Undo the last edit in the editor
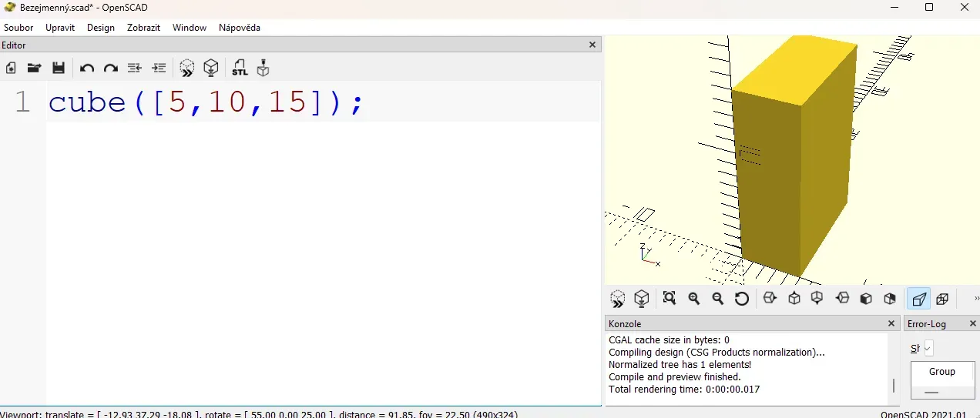Image resolution: width=980 pixels, height=418 pixels. pos(86,68)
